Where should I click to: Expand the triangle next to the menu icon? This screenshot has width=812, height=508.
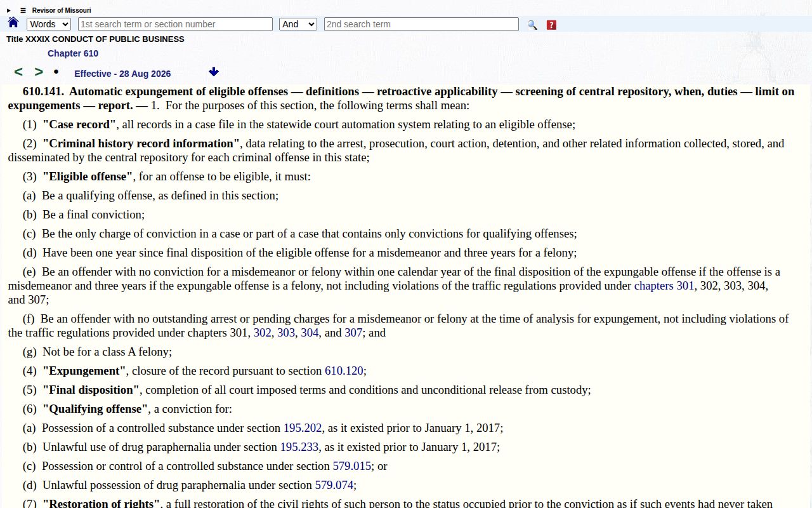click(9, 11)
